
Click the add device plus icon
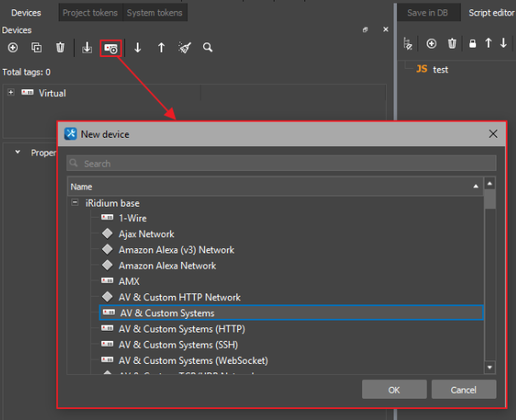(x=13, y=48)
